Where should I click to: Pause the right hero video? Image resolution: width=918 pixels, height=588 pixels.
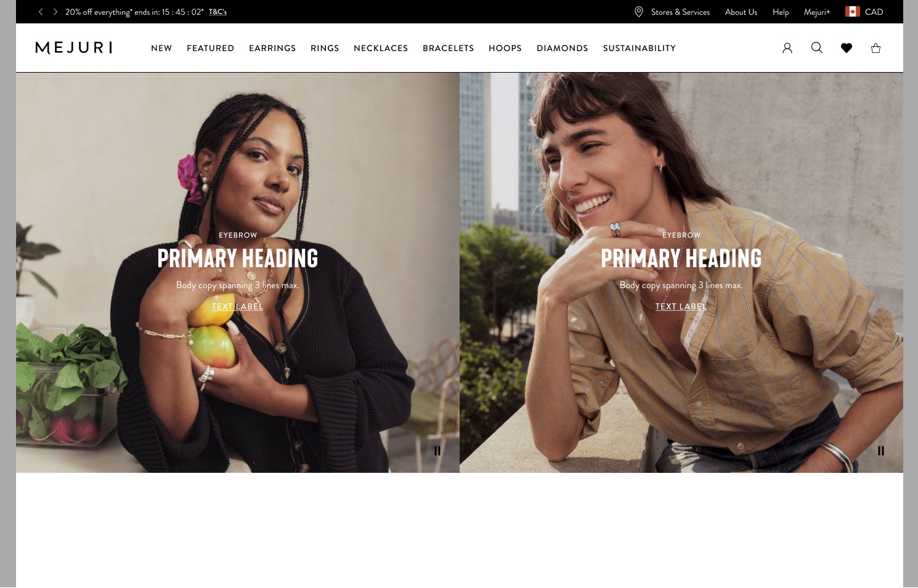click(881, 451)
